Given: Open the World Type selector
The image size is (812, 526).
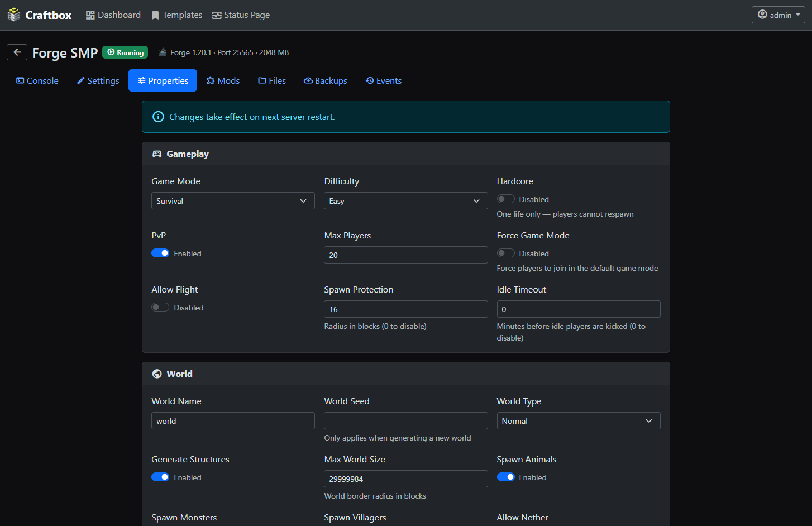Looking at the screenshot, I should point(579,421).
